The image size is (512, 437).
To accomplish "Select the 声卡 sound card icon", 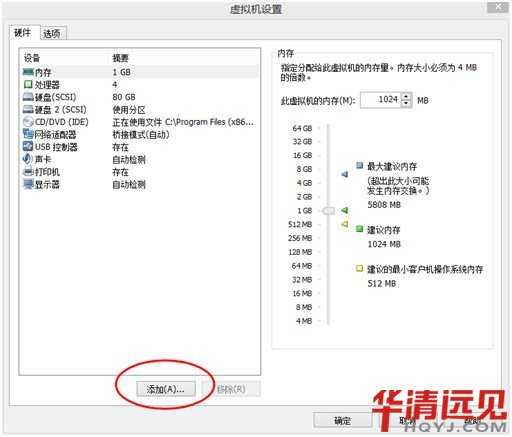I will [28, 159].
